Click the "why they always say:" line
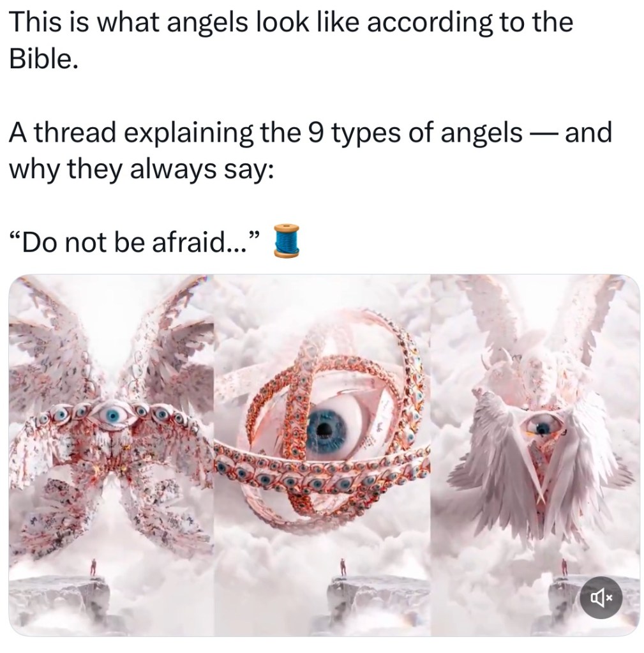The image size is (644, 653). coord(142,170)
